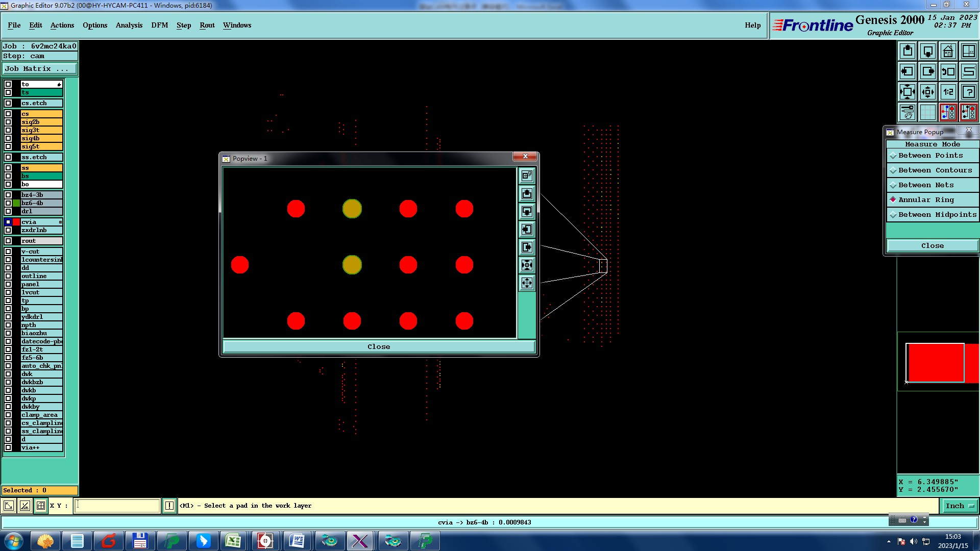
Task: Open the DFM menu
Action: click(159, 25)
